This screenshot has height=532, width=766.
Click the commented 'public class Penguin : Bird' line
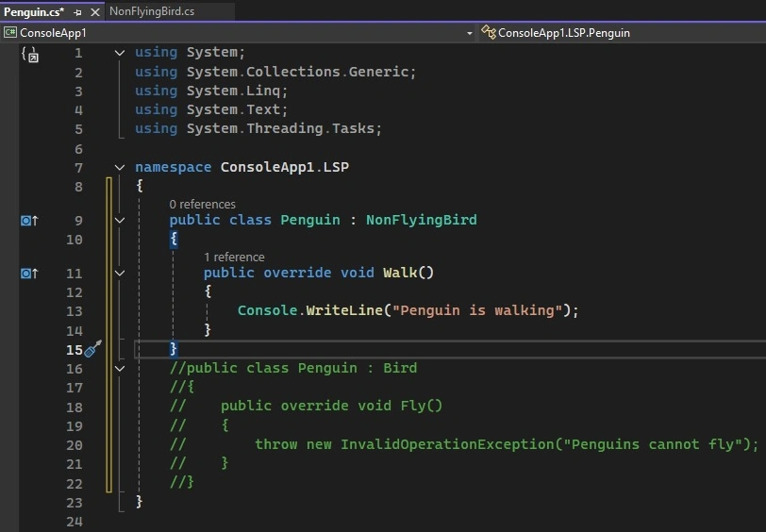293,368
